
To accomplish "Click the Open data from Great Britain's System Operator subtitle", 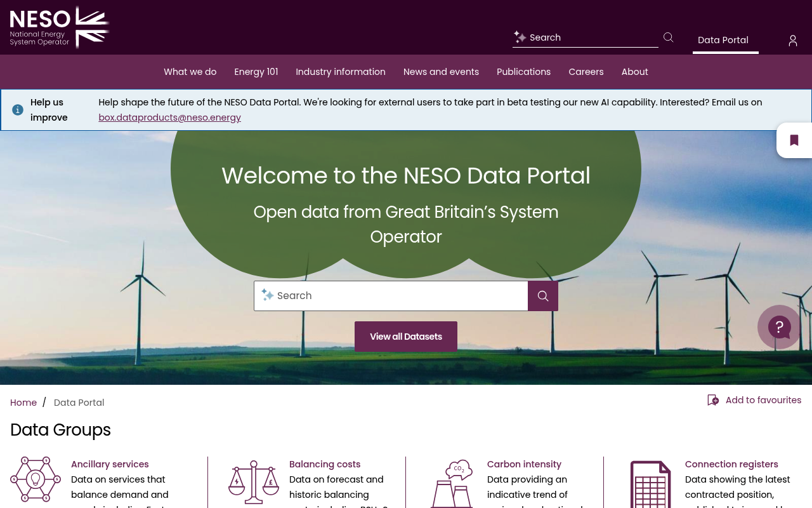I will 406,224.
